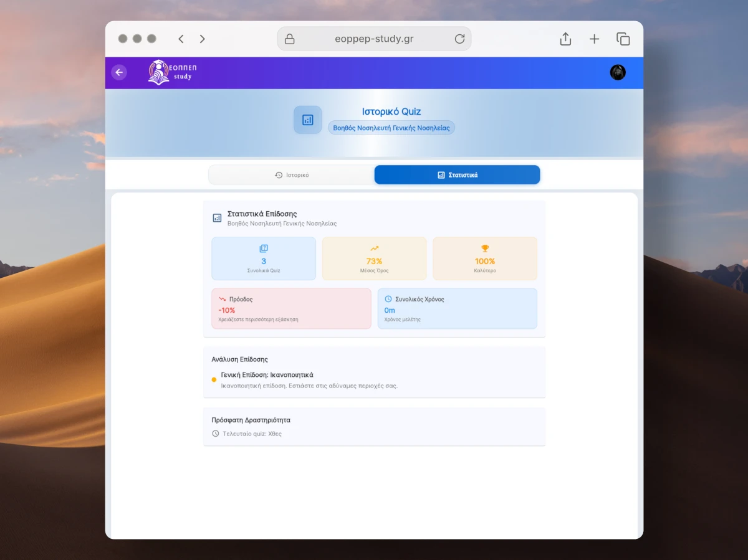Image resolution: width=748 pixels, height=560 pixels.
Task: Click the Τελευταίο quiz: Χθες entry
Action: click(252, 434)
